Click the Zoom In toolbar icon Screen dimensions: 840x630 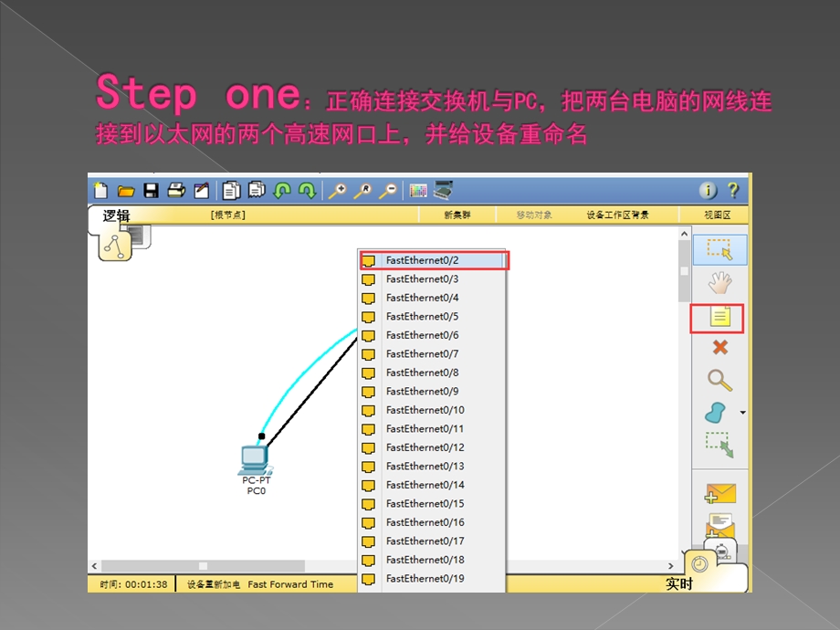(x=339, y=190)
